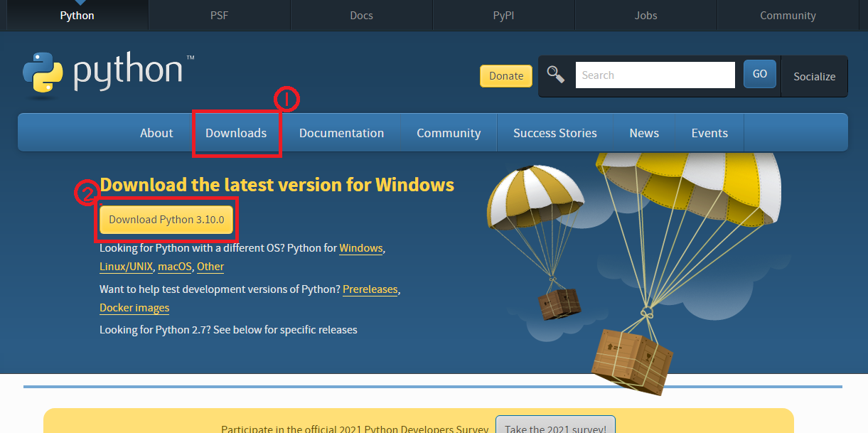Open the News menu
The image size is (868, 433).
coord(644,133)
